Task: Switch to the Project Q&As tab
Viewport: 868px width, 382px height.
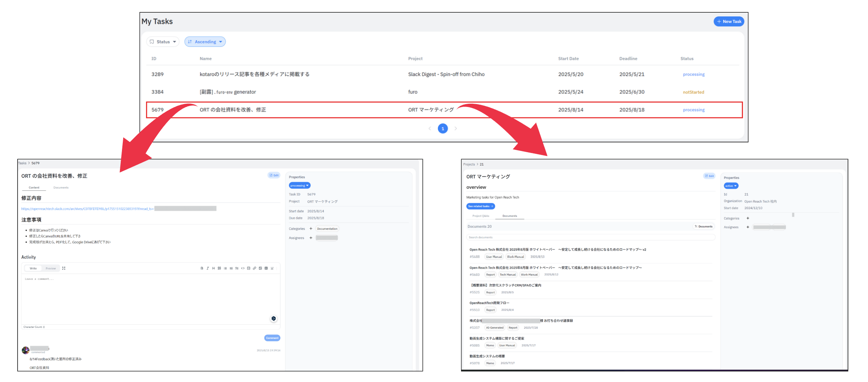Action: [x=481, y=216]
